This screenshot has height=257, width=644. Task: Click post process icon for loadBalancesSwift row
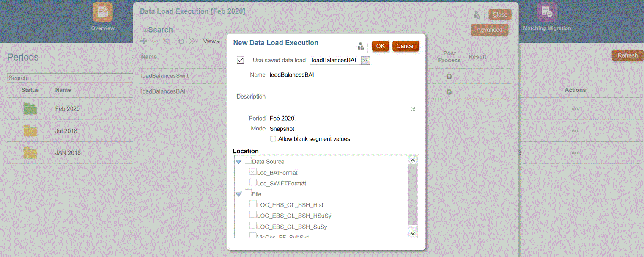click(x=449, y=76)
